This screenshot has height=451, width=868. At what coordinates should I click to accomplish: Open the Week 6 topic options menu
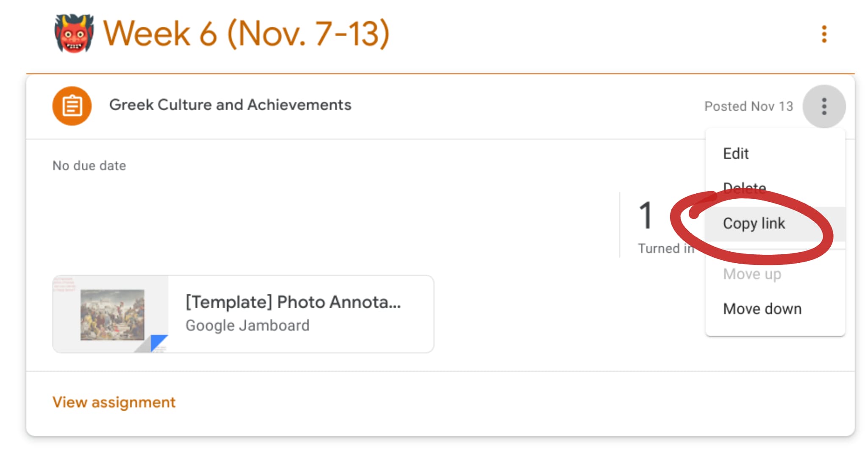pyautogui.click(x=824, y=34)
